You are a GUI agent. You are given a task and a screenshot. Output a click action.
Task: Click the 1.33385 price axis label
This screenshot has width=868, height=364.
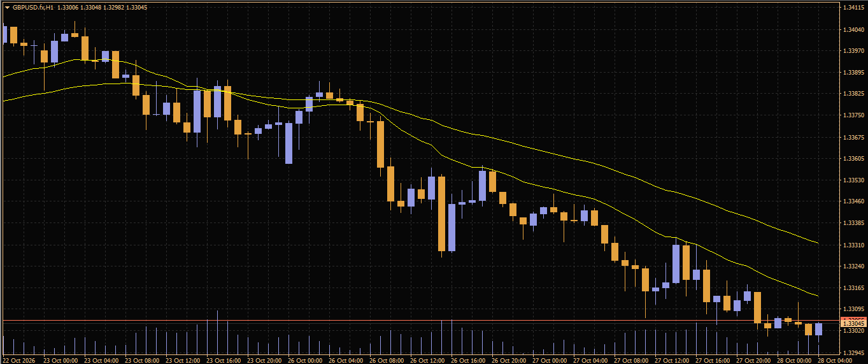click(853, 223)
